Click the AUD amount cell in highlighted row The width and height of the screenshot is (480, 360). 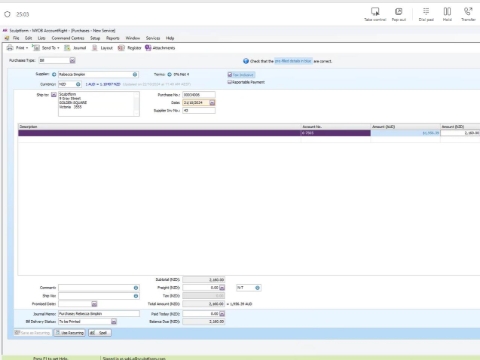click(x=405, y=133)
